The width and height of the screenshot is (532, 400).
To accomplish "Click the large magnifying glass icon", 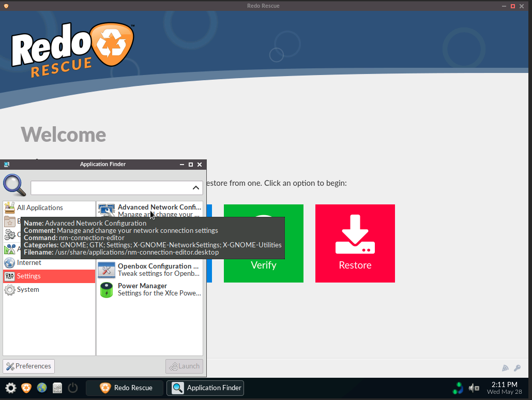I will click(14, 185).
